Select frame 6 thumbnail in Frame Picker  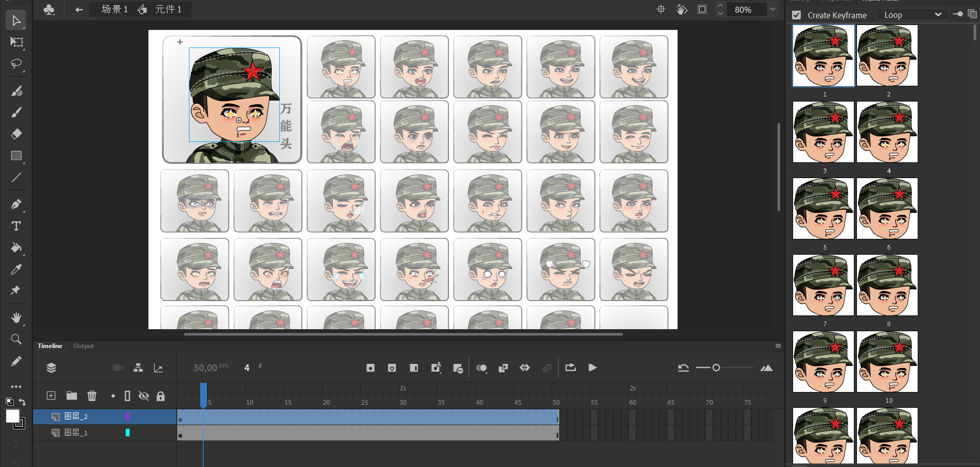887,209
